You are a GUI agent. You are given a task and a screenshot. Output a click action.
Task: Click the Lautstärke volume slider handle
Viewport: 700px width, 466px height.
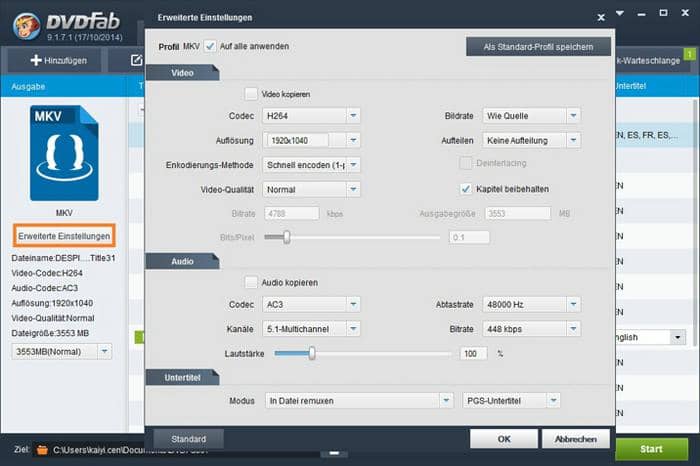coord(312,354)
